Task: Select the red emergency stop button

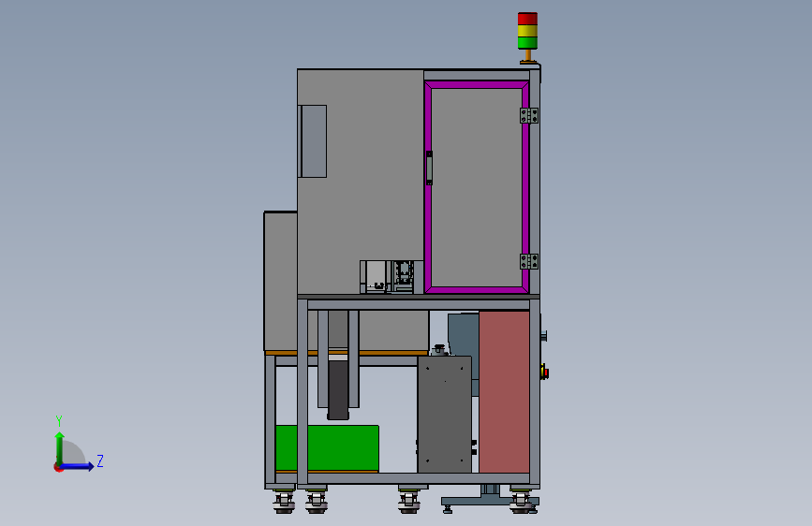Action: (x=545, y=372)
